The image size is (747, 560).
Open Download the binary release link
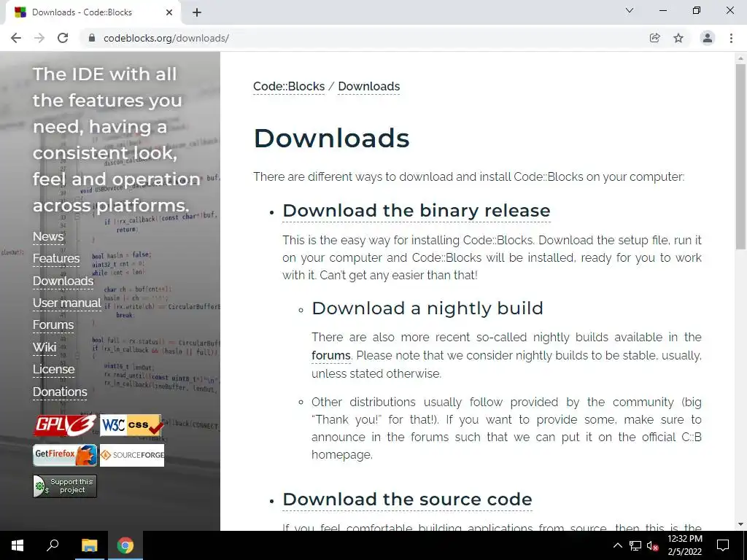pos(417,211)
